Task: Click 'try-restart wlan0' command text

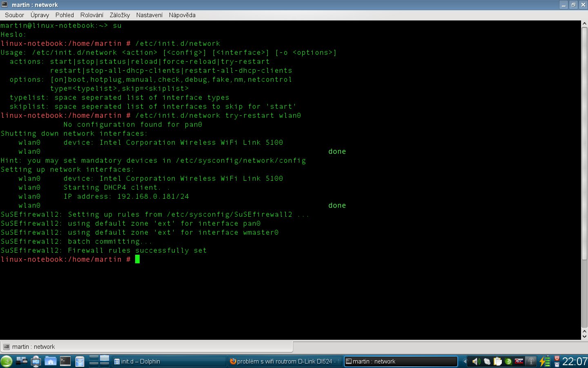Action: click(263, 115)
